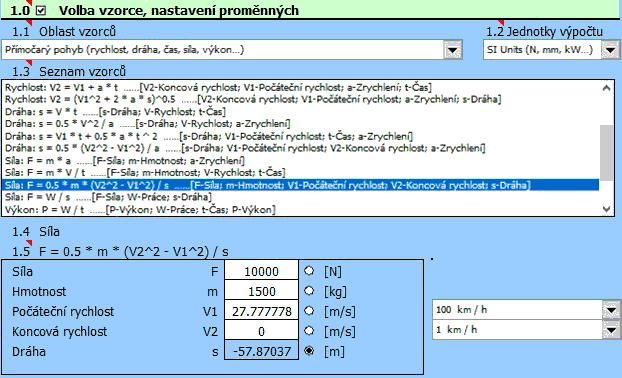
Task: Open the Oblast vzorců dropdown arrow
Action: [453, 50]
